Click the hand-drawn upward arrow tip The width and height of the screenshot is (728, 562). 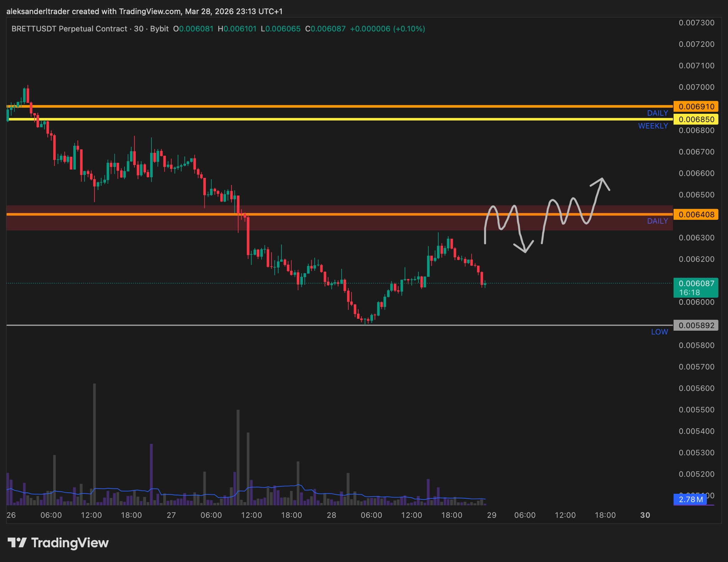602,179
